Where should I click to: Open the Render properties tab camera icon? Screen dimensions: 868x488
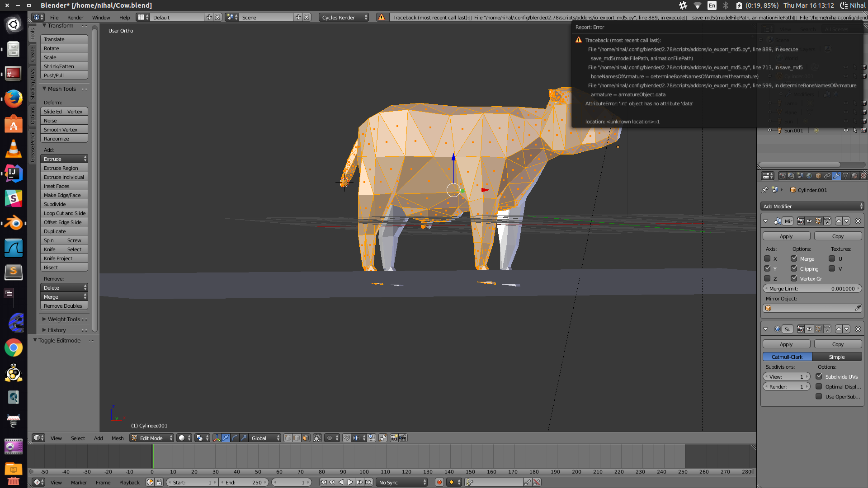pos(783,176)
